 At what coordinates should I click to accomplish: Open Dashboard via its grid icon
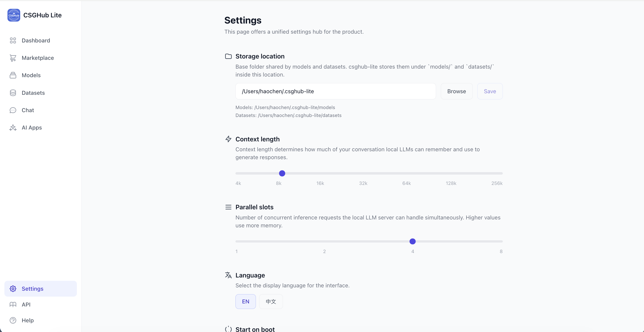13,40
